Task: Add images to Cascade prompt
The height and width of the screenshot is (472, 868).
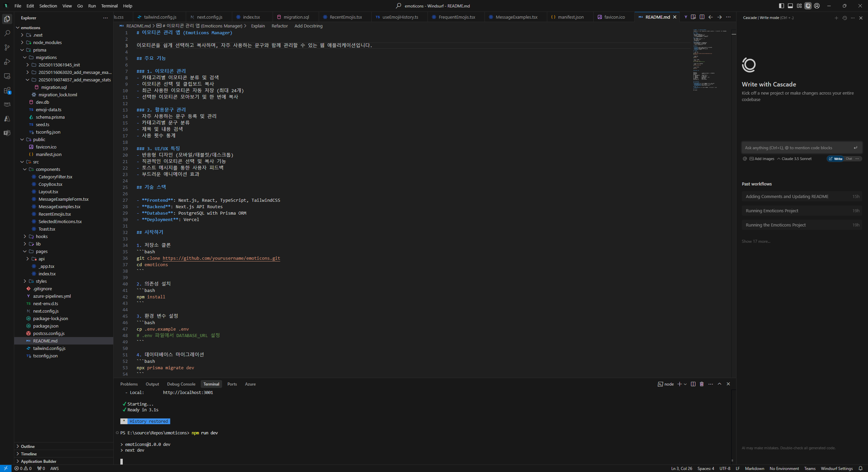Action: point(762,159)
